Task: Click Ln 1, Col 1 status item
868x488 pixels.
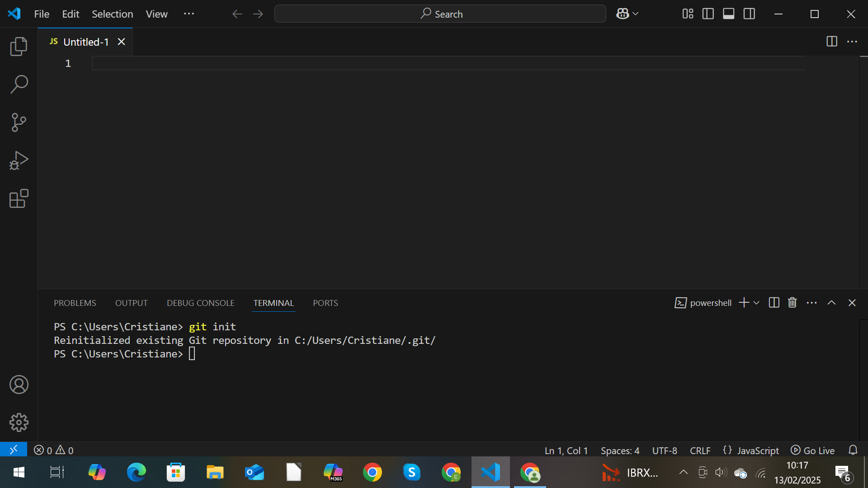Action: (566, 450)
